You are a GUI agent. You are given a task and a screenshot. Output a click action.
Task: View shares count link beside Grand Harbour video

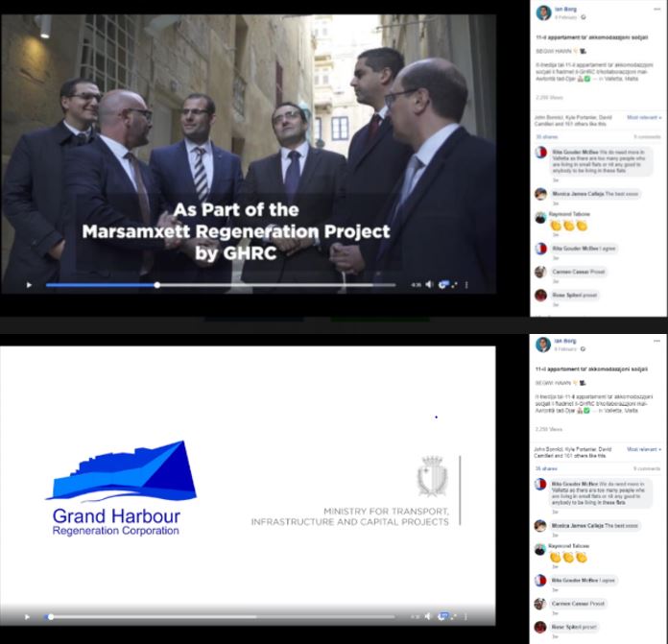click(x=546, y=469)
